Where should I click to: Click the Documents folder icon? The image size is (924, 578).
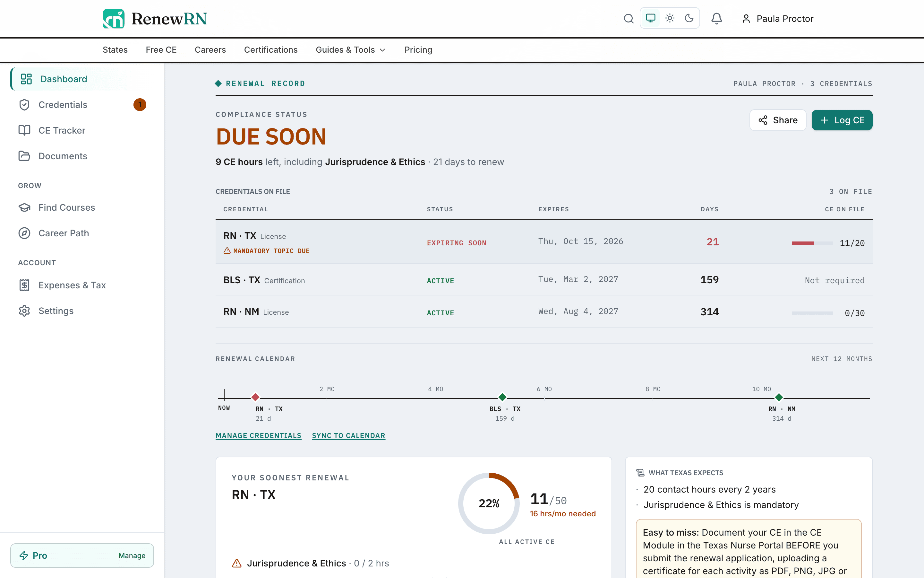[24, 156]
